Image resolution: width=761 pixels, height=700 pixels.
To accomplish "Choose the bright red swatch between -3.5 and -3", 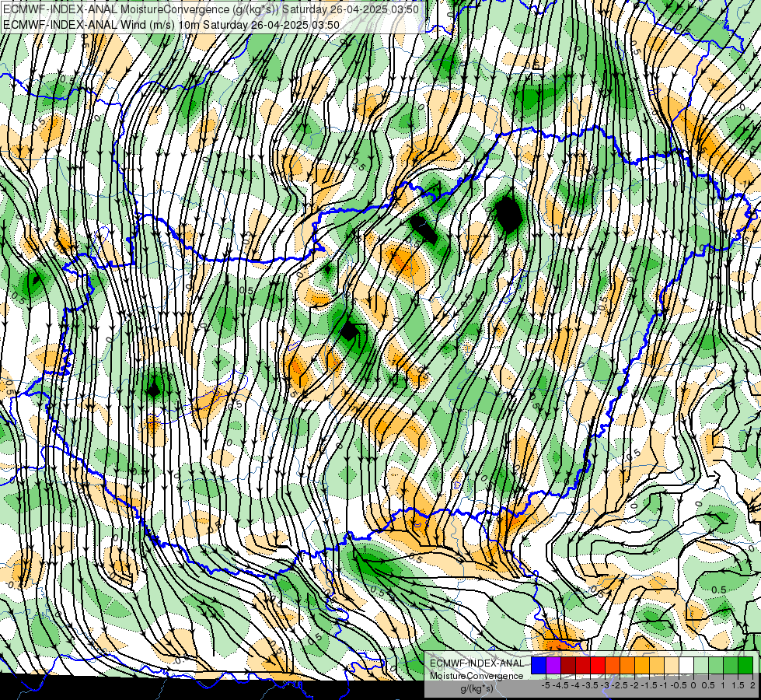I will click(598, 665).
